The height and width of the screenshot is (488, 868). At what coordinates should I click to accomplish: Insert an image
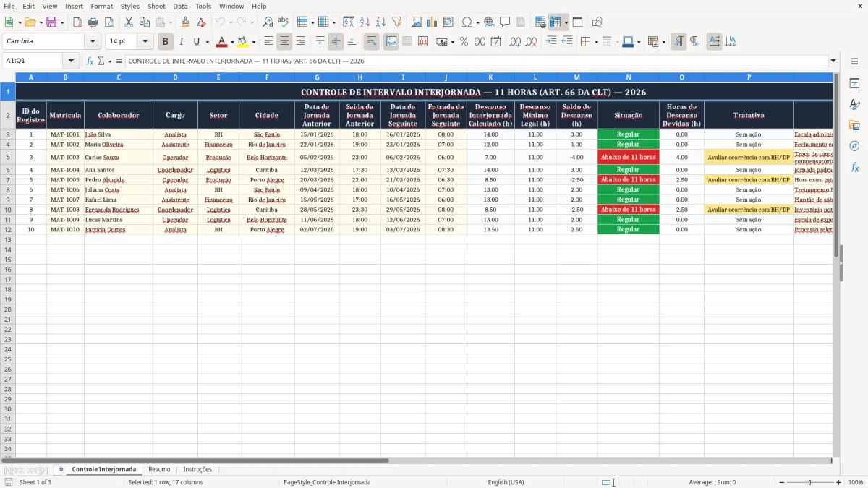click(x=417, y=22)
